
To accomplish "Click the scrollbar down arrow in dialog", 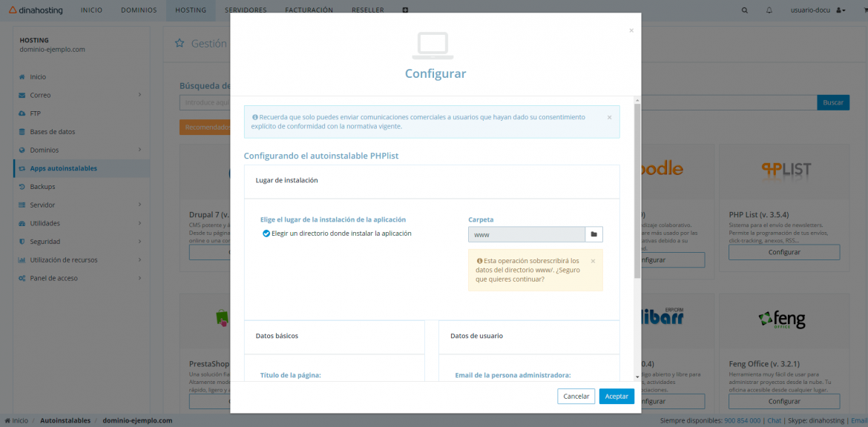I will click(x=637, y=377).
